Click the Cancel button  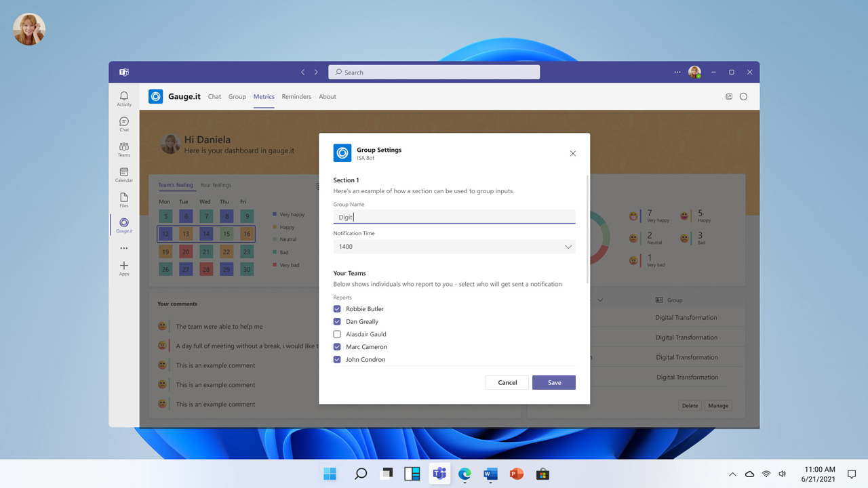pyautogui.click(x=507, y=382)
